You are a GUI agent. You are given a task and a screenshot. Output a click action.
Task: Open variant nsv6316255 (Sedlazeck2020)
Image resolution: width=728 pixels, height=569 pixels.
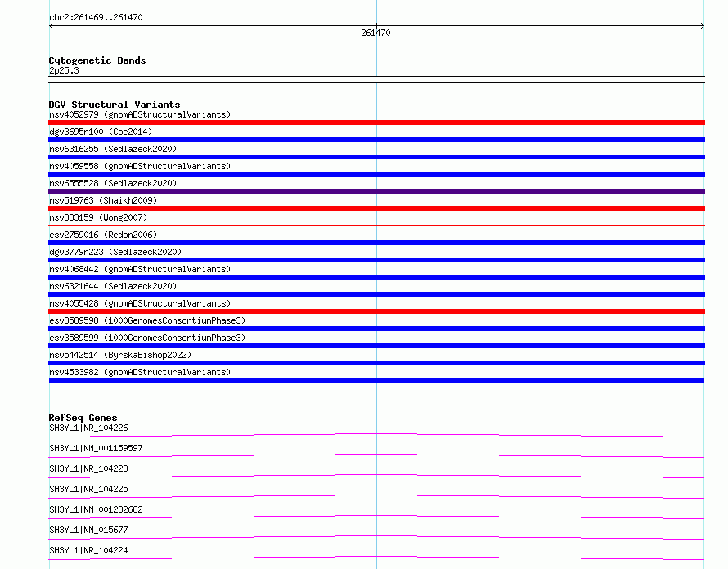pyautogui.click(x=113, y=149)
